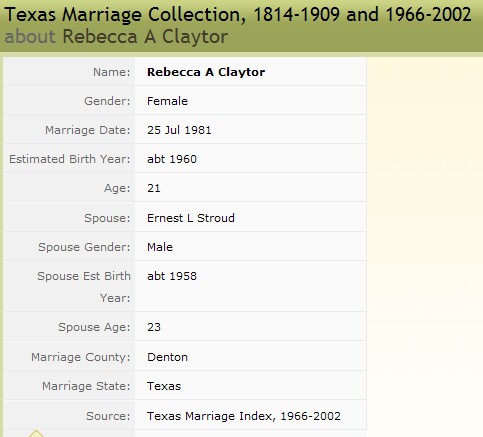483x437 pixels.
Task: Click the Marriage County label
Action: click(81, 357)
